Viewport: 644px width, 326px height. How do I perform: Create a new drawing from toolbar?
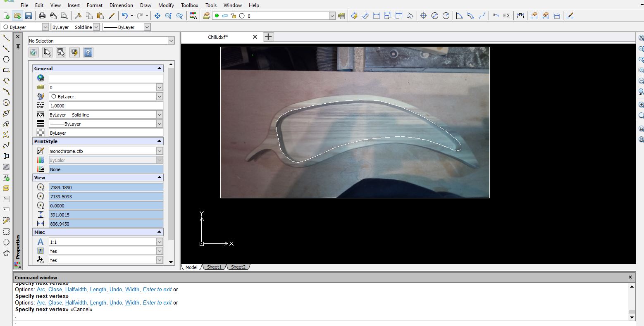tap(7, 16)
